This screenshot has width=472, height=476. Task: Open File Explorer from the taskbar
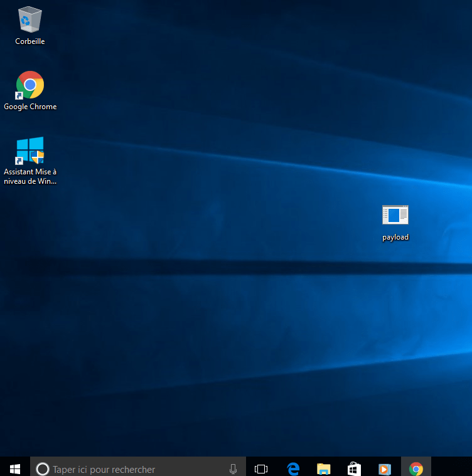(x=323, y=468)
